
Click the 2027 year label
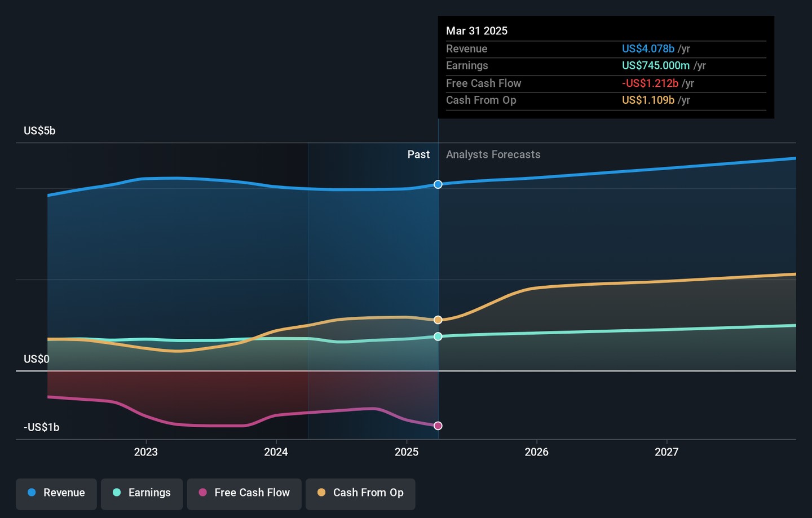(667, 452)
